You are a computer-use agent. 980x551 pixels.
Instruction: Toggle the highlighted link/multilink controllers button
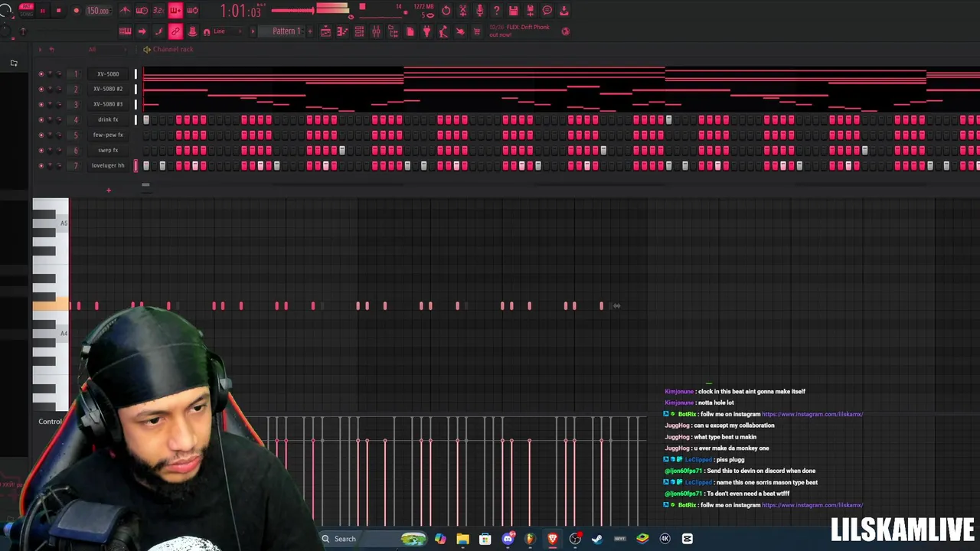(x=175, y=31)
